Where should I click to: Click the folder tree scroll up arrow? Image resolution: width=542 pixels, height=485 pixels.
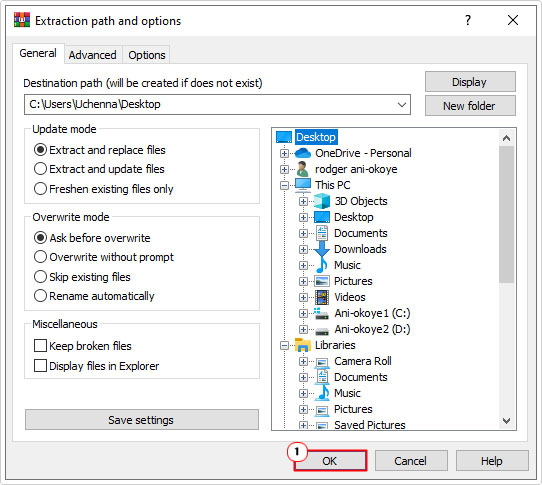pos(506,138)
